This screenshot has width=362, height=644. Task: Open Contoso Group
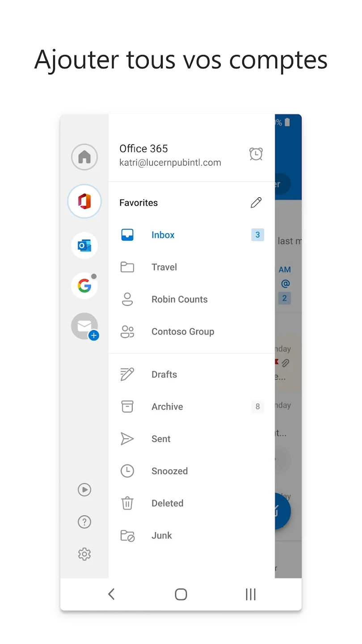pos(182,331)
